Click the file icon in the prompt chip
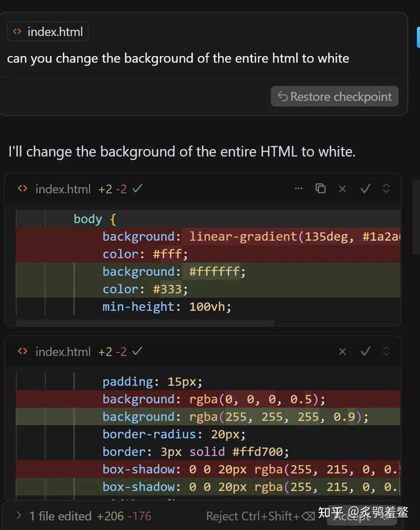The image size is (420, 530). coord(17,32)
